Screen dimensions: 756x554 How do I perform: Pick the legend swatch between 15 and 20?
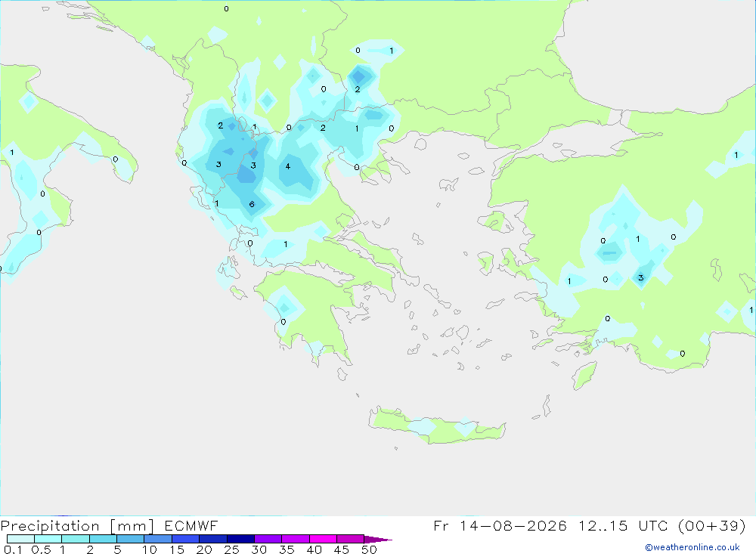[x=186, y=539]
